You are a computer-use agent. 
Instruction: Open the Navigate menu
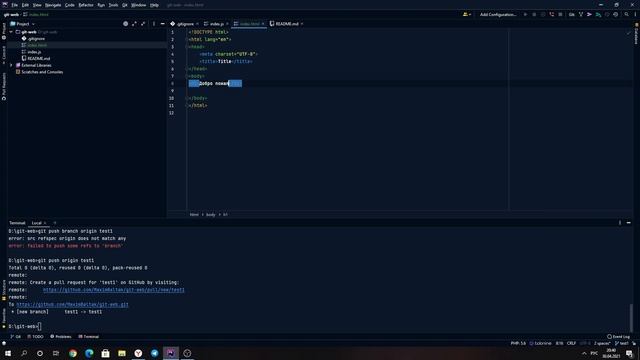(x=53, y=5)
